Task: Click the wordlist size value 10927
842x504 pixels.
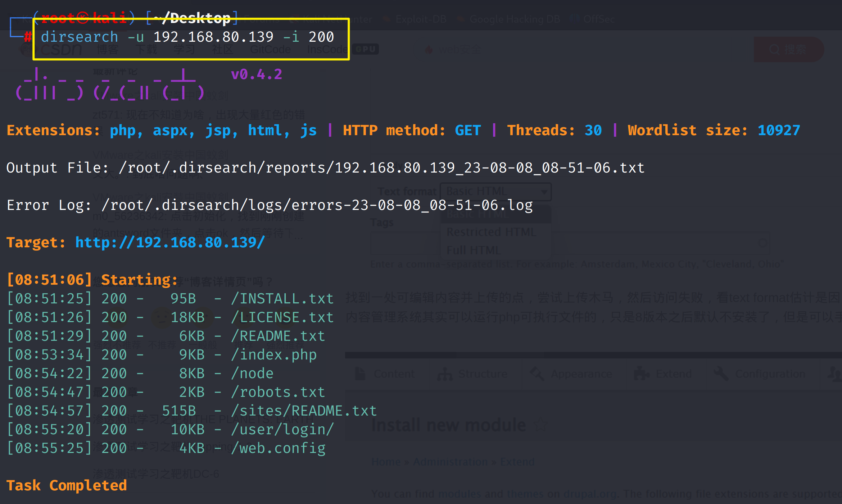Action: coord(779,130)
